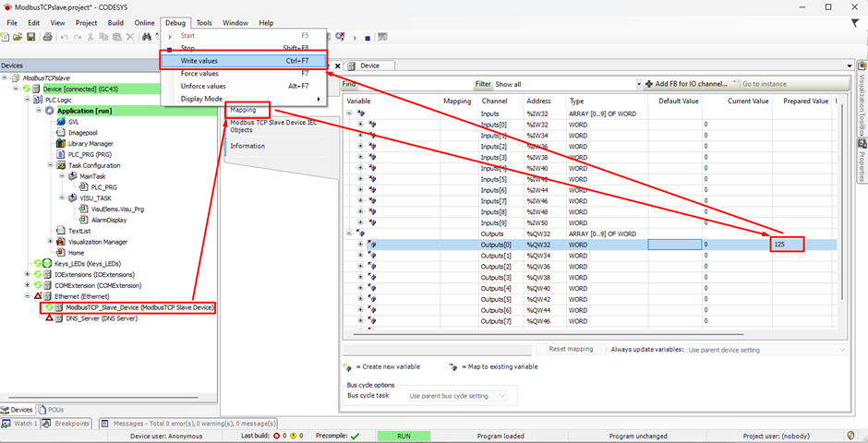The height and width of the screenshot is (443, 868).
Task: Choose Write values in Debug menu
Action: [x=244, y=60]
